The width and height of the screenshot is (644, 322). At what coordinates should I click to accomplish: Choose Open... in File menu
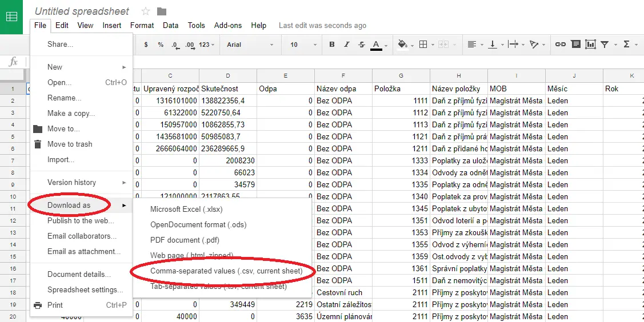pyautogui.click(x=81, y=82)
